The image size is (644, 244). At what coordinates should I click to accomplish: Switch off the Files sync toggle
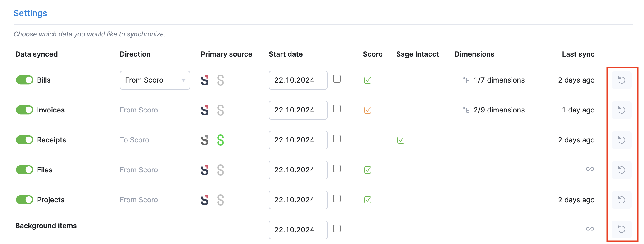click(25, 170)
